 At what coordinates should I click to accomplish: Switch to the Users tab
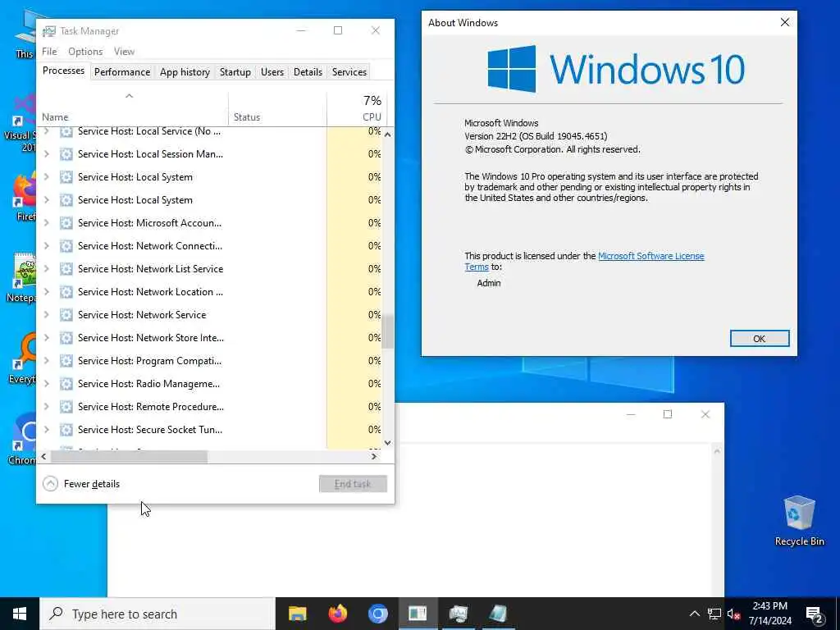[272, 72]
